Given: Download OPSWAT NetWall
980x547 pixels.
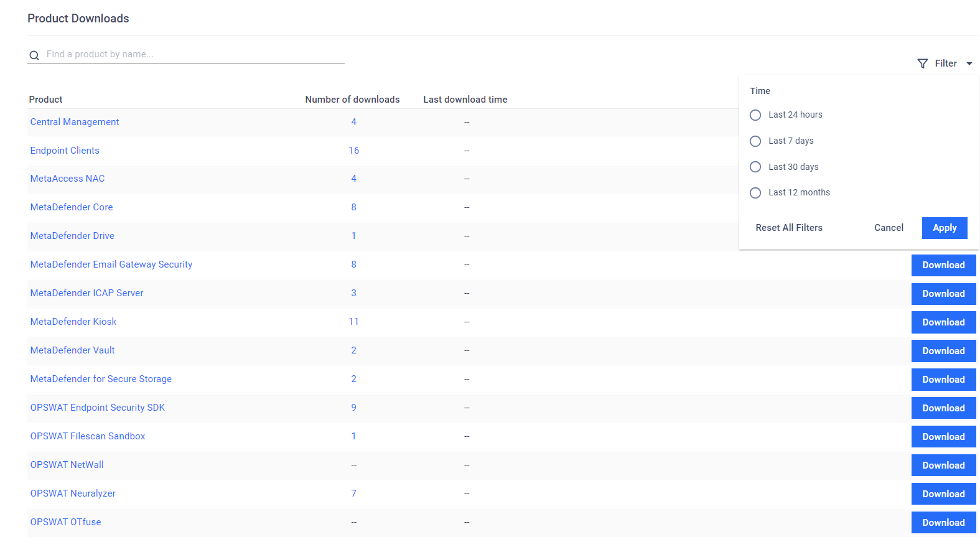Looking at the screenshot, I should (943, 465).
